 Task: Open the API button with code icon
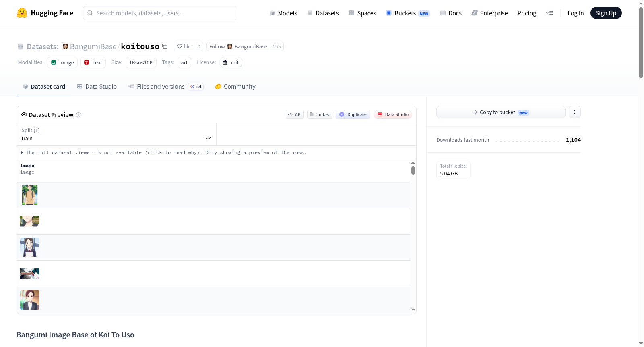tap(295, 114)
